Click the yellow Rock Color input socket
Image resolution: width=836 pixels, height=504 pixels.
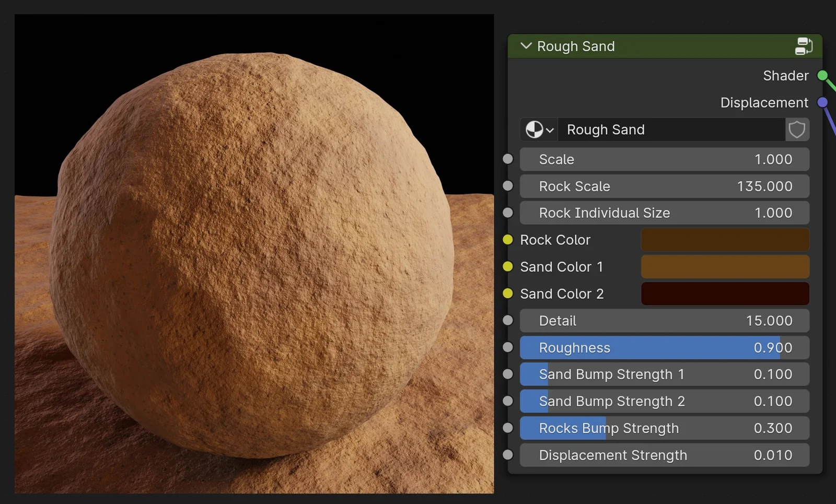coord(507,240)
